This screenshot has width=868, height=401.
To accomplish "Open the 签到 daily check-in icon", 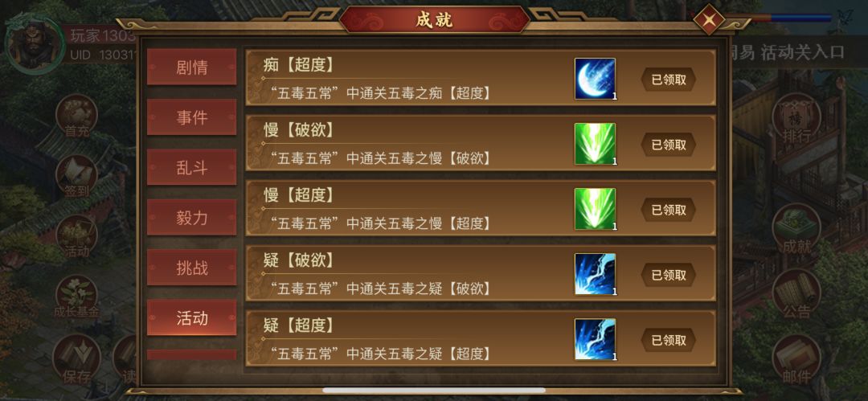I will (x=76, y=176).
